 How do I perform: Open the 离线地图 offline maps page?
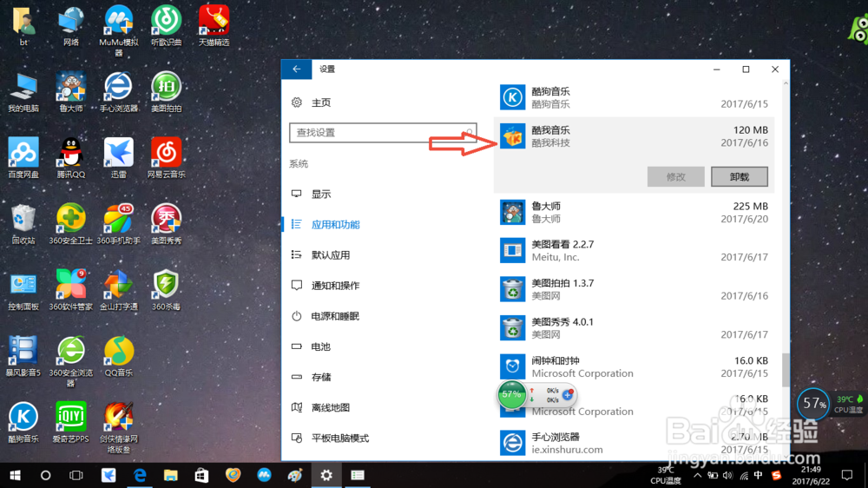pyautogui.click(x=320, y=407)
